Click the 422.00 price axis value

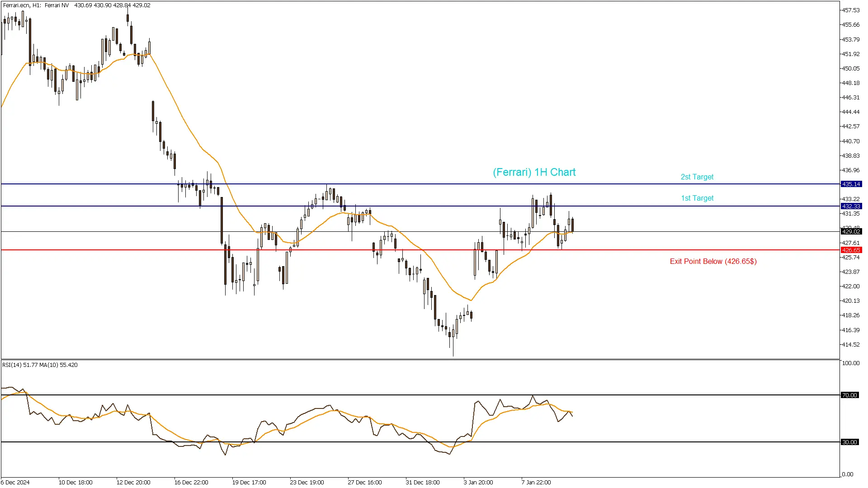[850, 286]
